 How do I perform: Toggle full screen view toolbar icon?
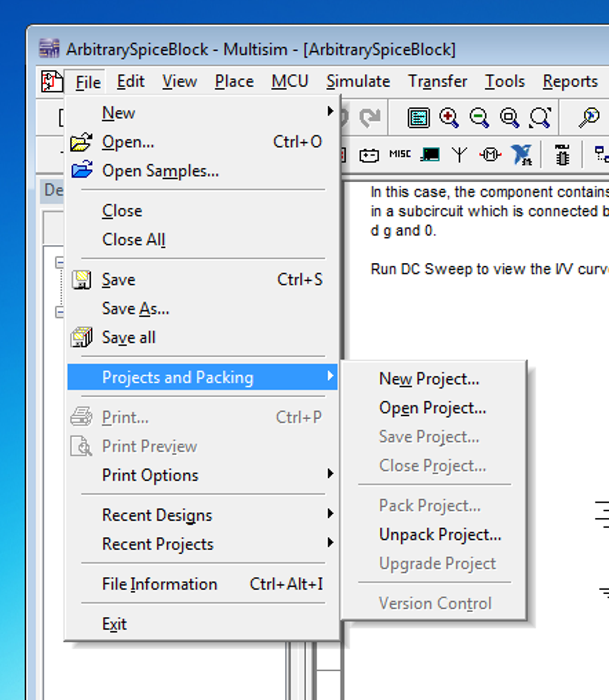coord(419,118)
